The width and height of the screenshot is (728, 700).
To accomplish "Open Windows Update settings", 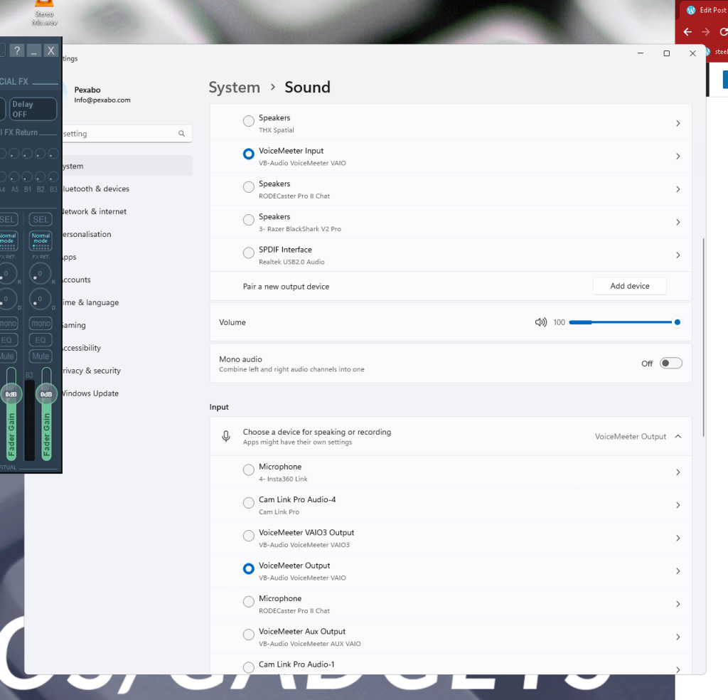I will pyautogui.click(x=127, y=393).
